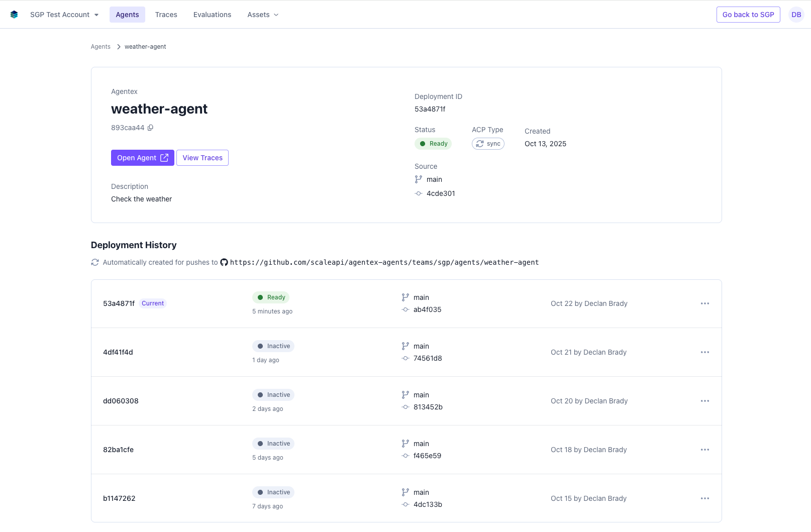Click the Agents breadcrumb link
The height and width of the screenshot is (532, 811).
click(100, 46)
